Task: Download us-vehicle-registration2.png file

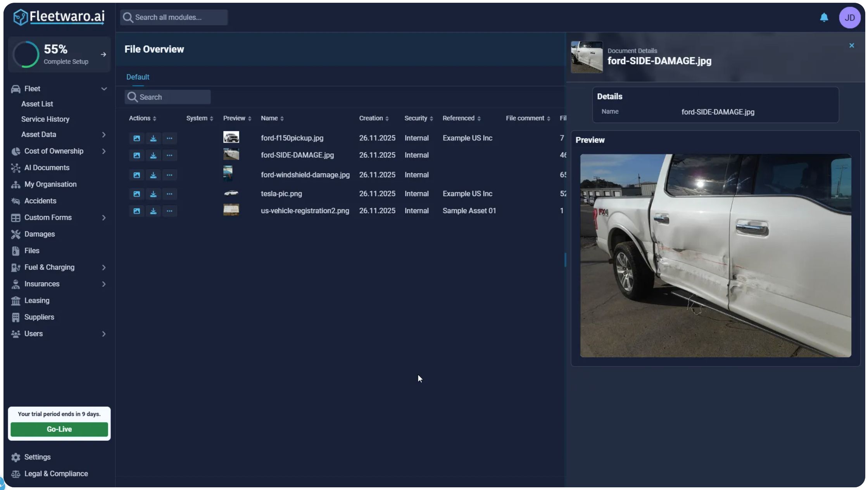Action: [x=153, y=211]
